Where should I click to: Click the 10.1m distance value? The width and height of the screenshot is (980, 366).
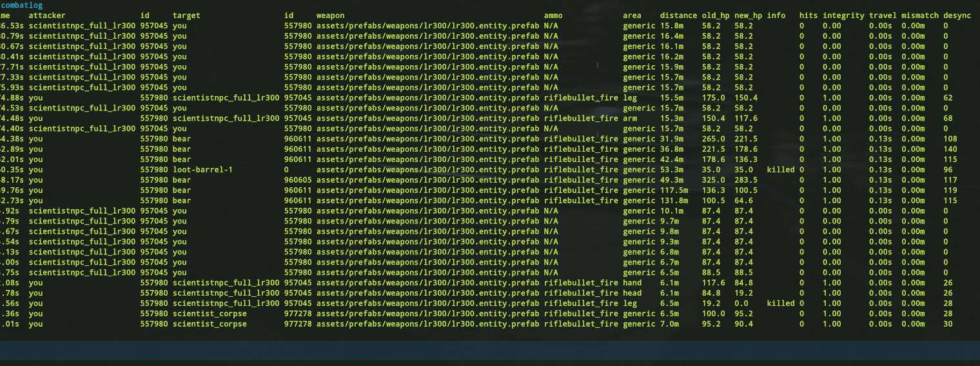click(x=671, y=211)
